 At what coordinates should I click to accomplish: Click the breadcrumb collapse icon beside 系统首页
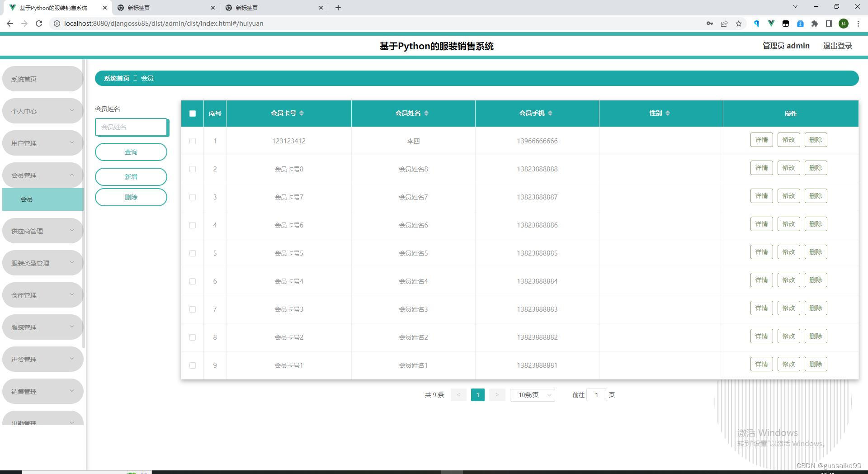pyautogui.click(x=135, y=78)
